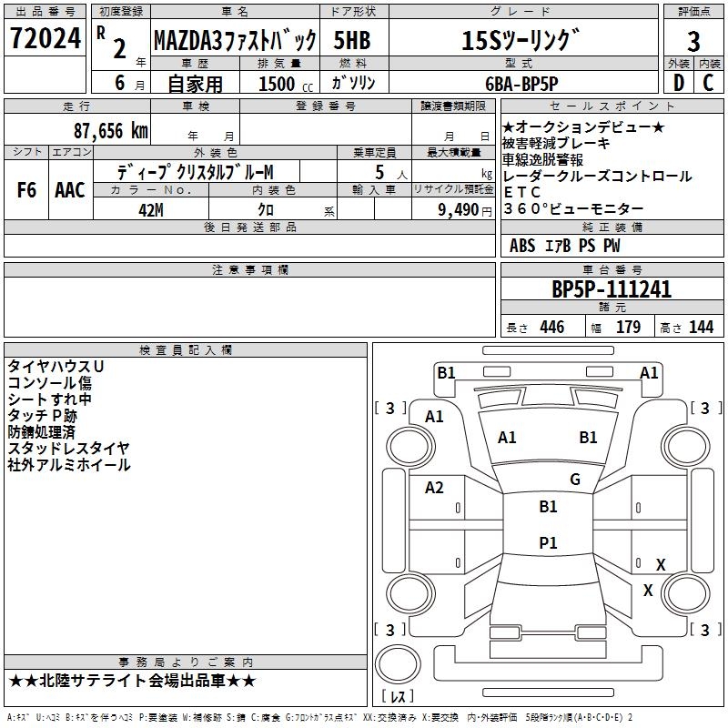Screen dimensions: 728x728
Task: Click height value 144
Action: 701,327
